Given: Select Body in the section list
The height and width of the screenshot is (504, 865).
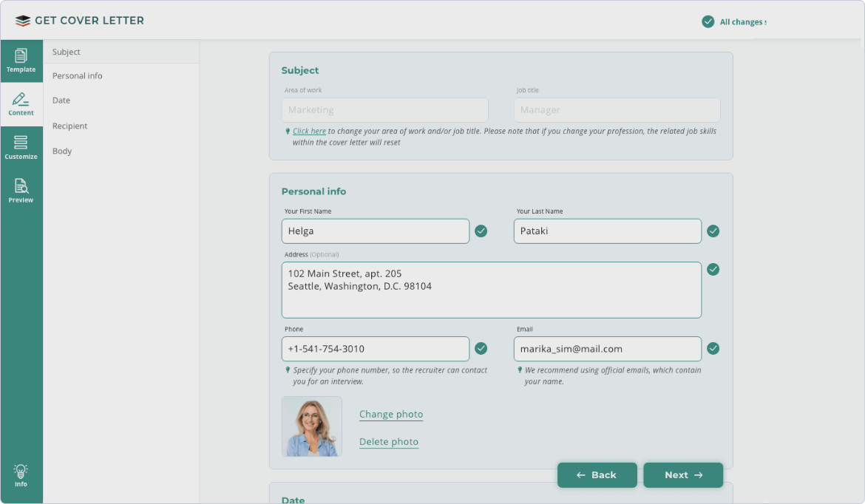Looking at the screenshot, I should point(62,151).
